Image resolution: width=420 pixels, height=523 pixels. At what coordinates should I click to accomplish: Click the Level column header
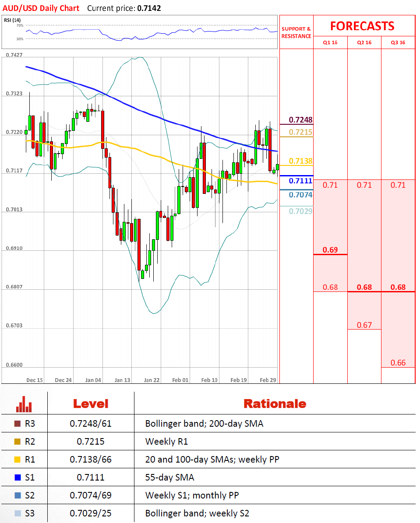91,404
